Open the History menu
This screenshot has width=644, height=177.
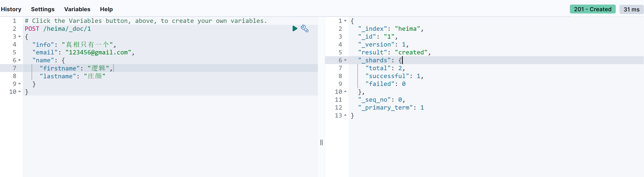click(x=11, y=9)
